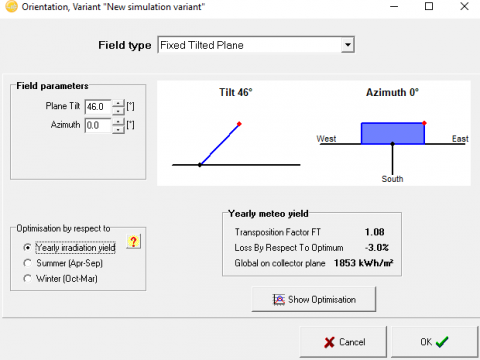Click the red handle on tilt diagram
The height and width of the screenshot is (360, 480).
click(239, 124)
